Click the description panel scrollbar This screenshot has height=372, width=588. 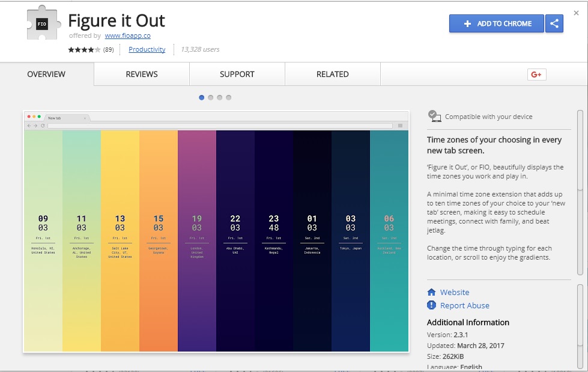point(580,192)
